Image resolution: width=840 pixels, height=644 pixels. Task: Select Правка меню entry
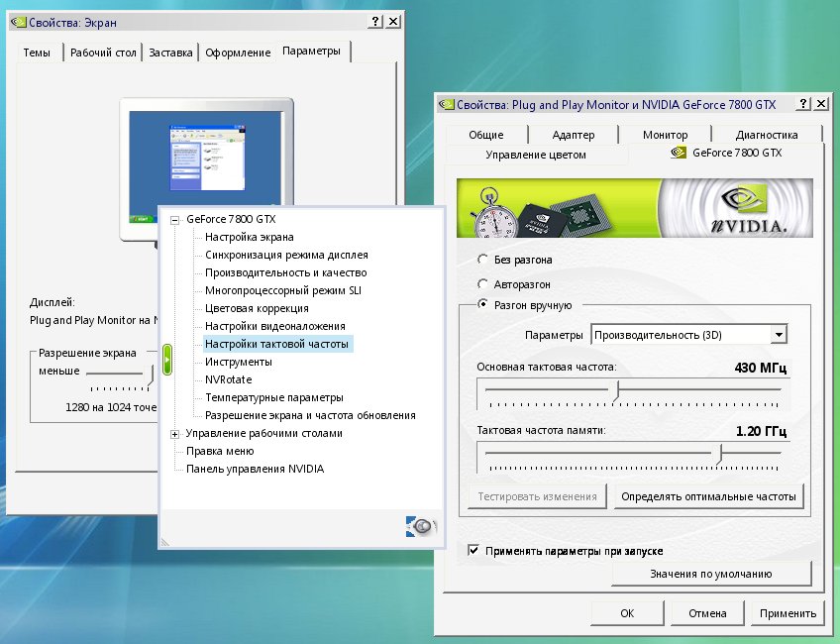pos(220,451)
